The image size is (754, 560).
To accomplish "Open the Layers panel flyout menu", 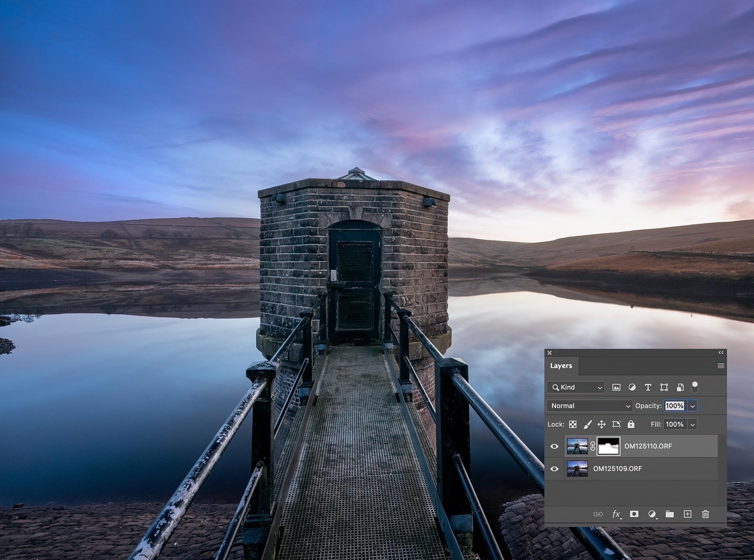I will (721, 366).
